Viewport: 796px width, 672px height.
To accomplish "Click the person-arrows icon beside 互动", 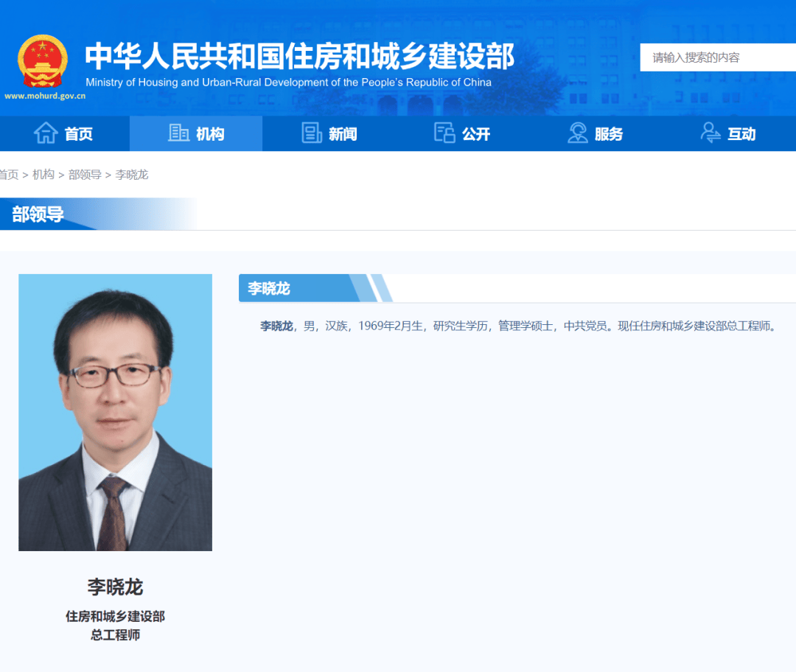I will click(x=711, y=133).
